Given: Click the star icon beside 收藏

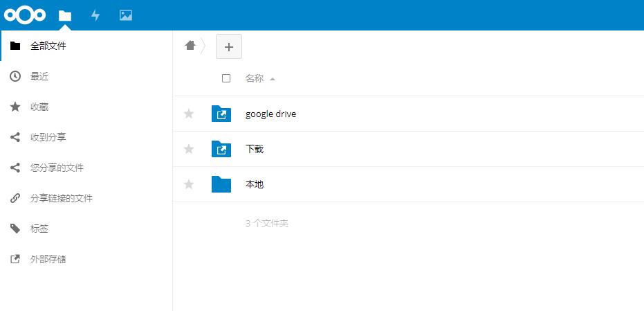Looking at the screenshot, I should point(15,107).
